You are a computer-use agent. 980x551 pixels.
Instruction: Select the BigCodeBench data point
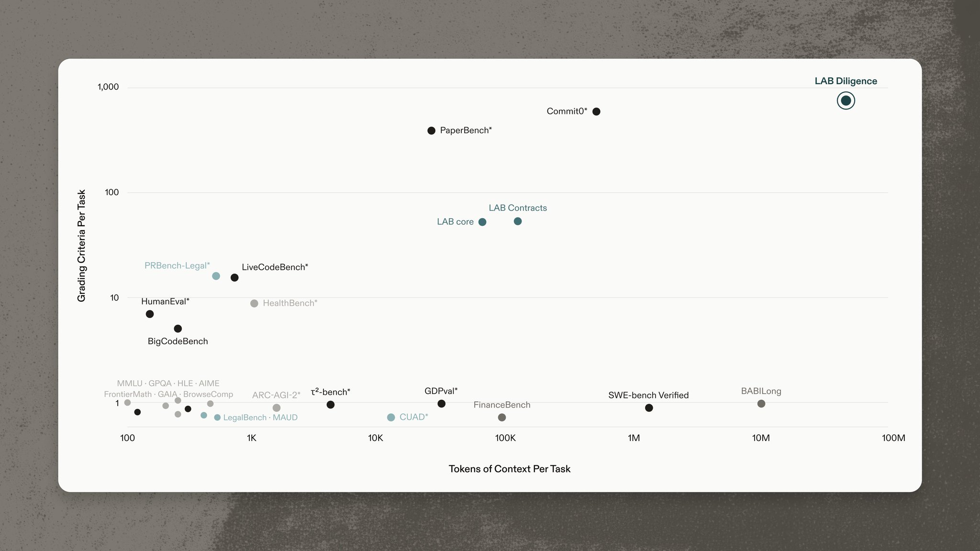pyautogui.click(x=178, y=329)
